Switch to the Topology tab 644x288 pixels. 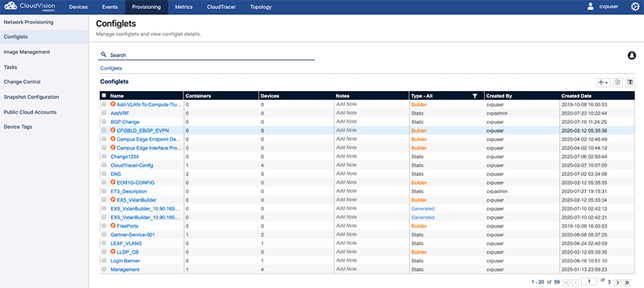pos(260,7)
